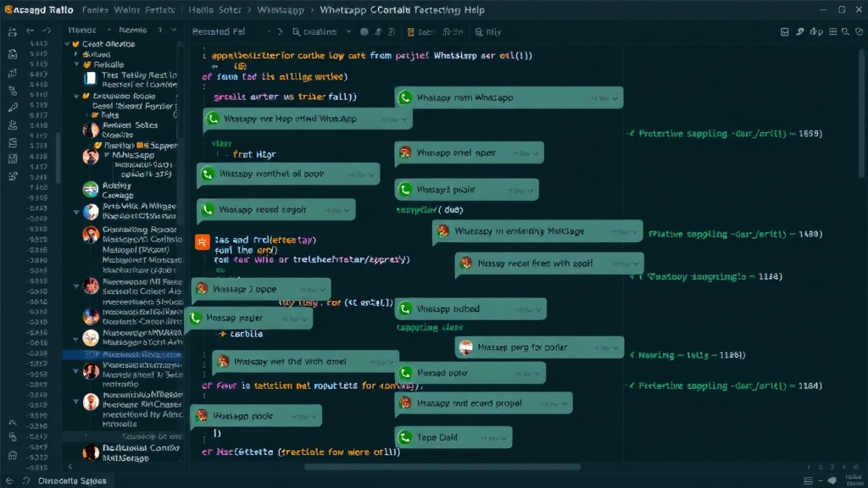Click the collapse arrow at sidebar bottom
This screenshot has width=868, height=488.
point(70,467)
